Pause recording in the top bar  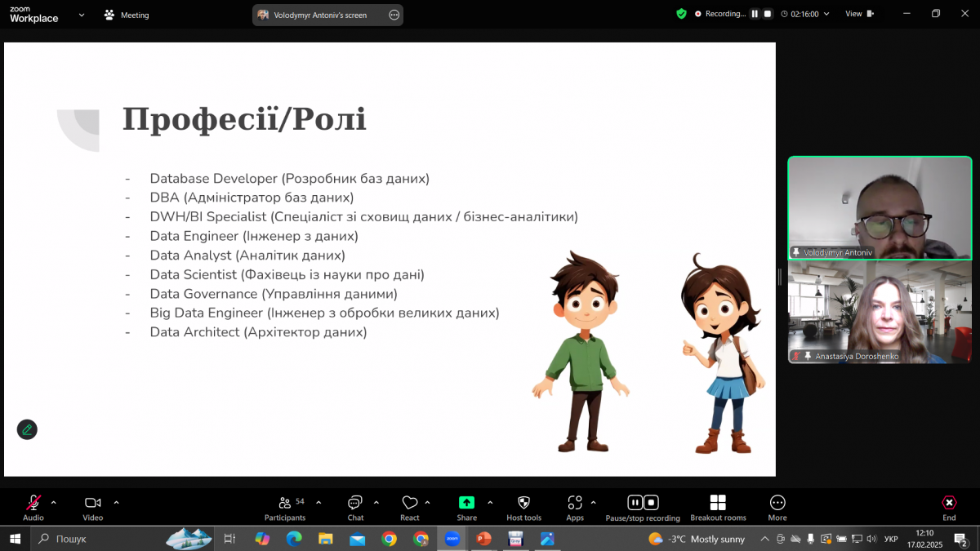click(755, 14)
